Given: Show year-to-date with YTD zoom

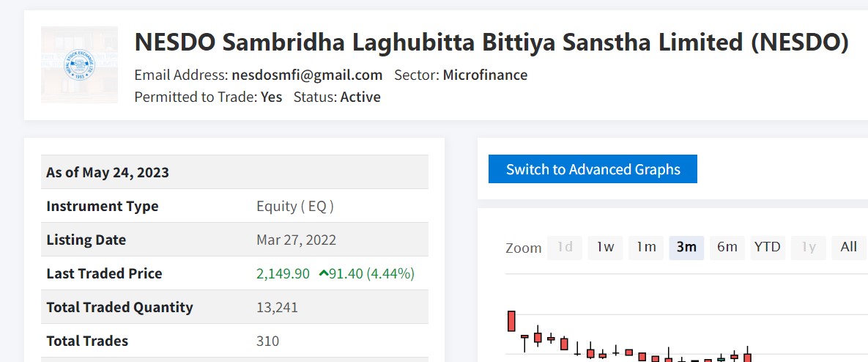Looking at the screenshot, I should pyautogui.click(x=768, y=247).
